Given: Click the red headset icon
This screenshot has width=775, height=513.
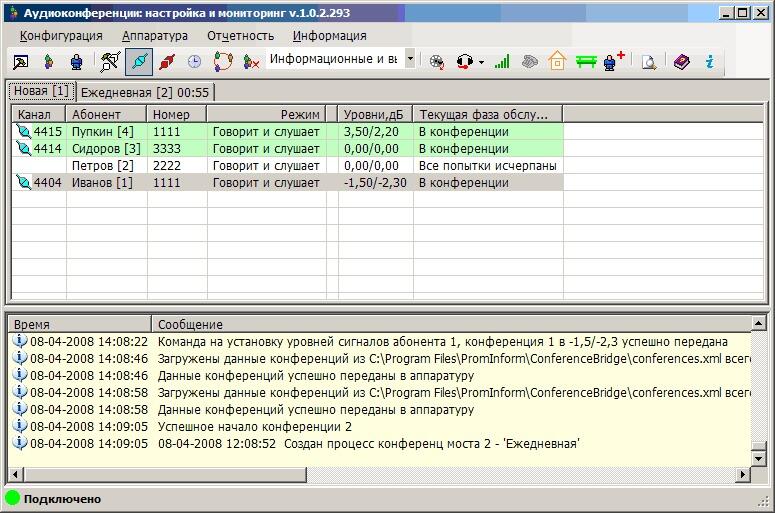Looking at the screenshot, I should pyautogui.click(x=464, y=62).
